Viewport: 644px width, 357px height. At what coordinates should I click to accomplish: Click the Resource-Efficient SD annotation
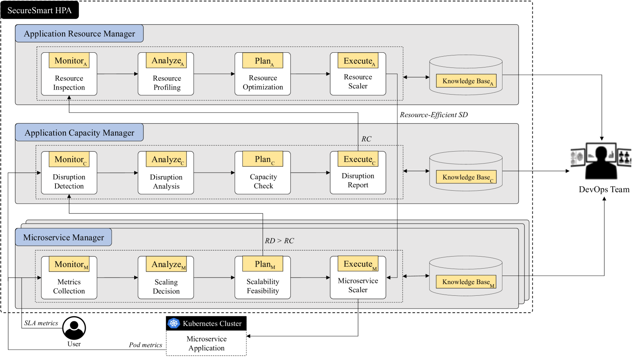click(x=434, y=115)
